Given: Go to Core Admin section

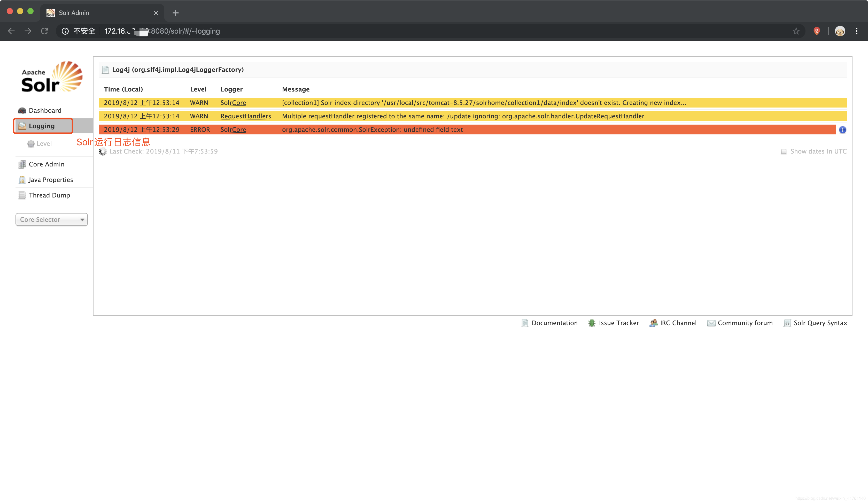Looking at the screenshot, I should pyautogui.click(x=47, y=164).
